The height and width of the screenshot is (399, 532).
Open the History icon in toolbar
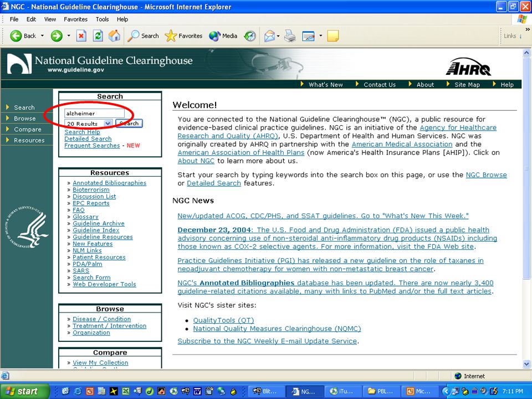tap(250, 35)
